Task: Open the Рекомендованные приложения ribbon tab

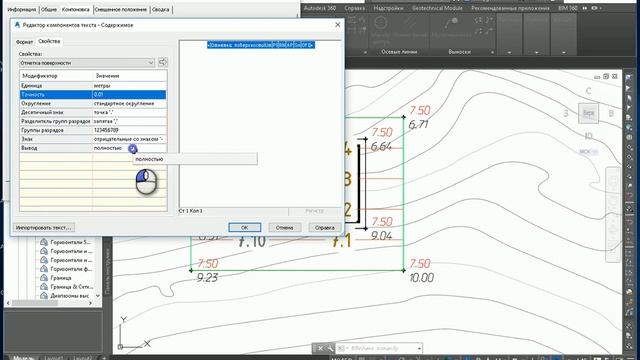Action: point(510,8)
